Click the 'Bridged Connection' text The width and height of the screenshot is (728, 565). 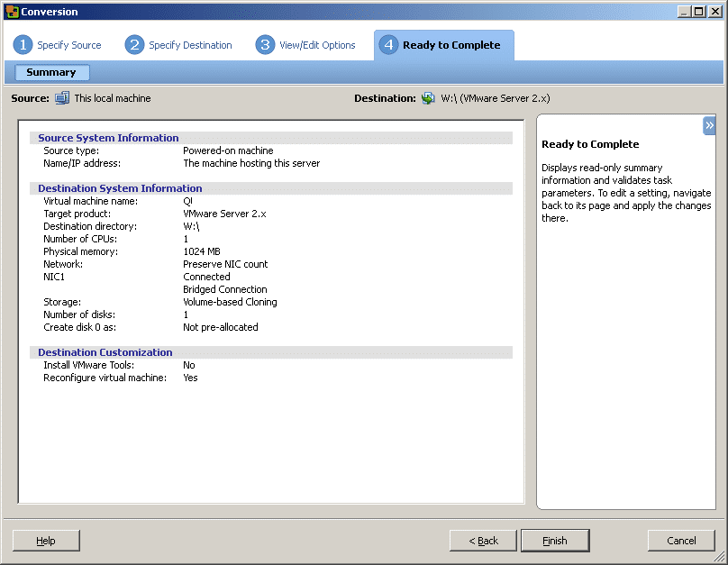(224, 289)
